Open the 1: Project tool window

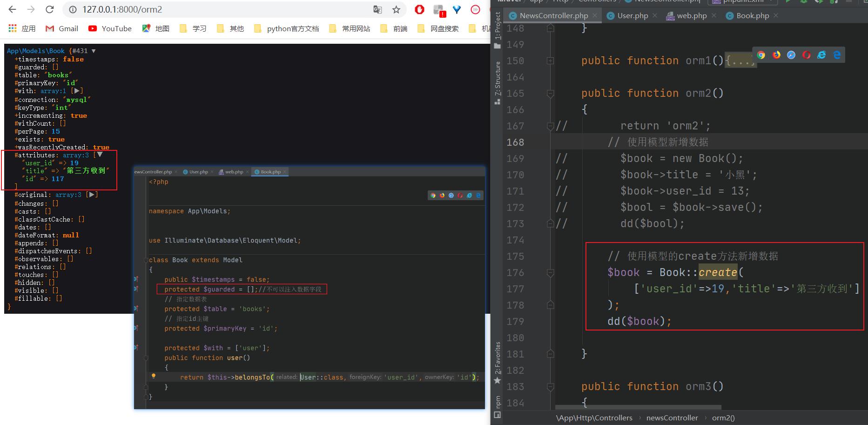pos(498,30)
